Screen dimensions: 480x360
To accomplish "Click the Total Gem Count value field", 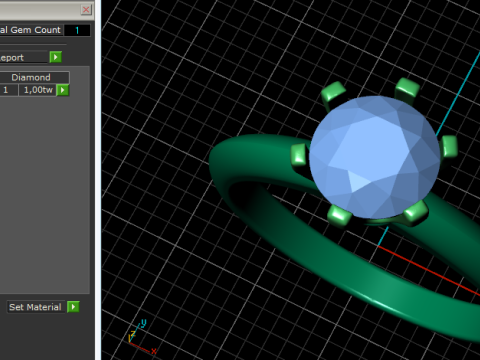I will (x=77, y=30).
